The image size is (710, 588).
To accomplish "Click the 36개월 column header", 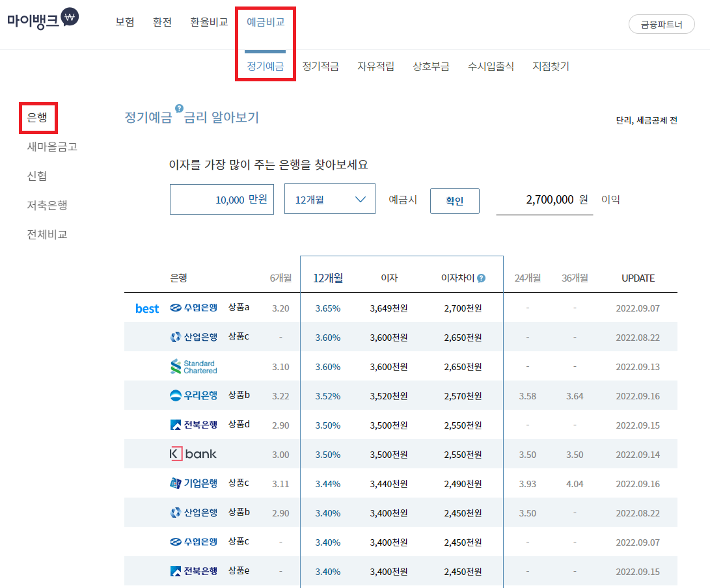I will point(575,278).
